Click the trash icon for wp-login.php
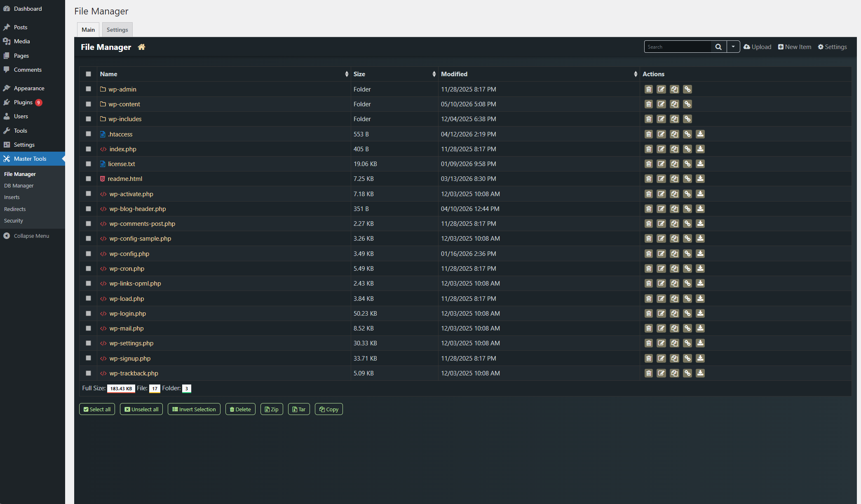 649,314
